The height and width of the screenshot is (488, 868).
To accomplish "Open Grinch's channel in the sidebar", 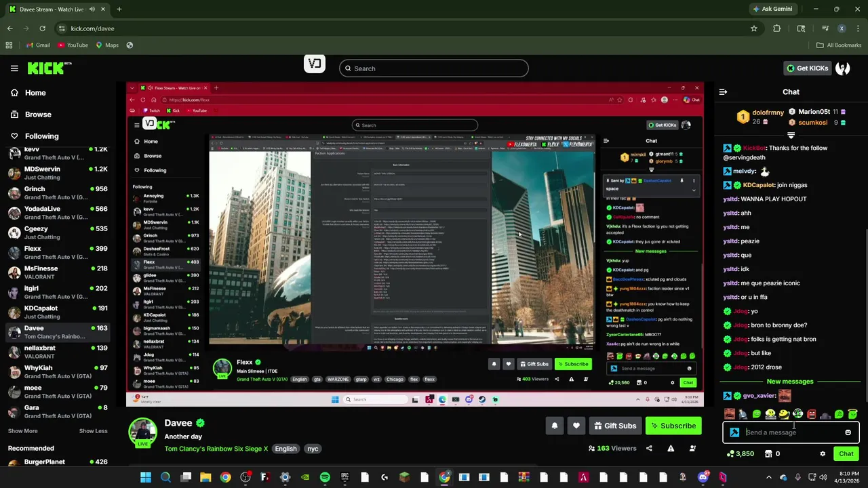I will pos(59,193).
